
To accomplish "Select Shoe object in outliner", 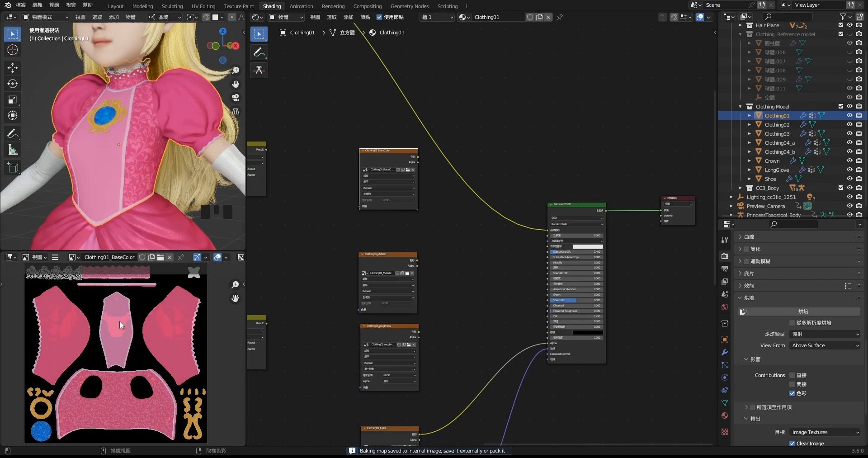I will tap(770, 179).
